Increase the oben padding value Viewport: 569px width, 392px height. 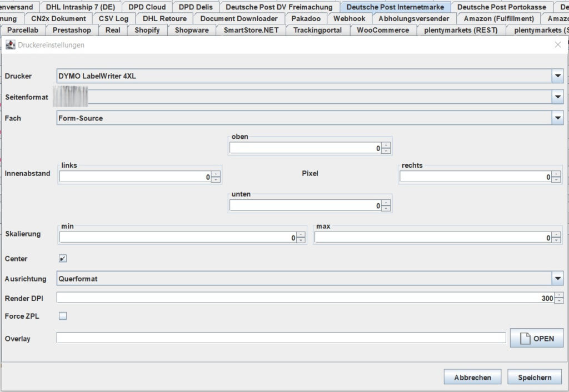click(386, 145)
